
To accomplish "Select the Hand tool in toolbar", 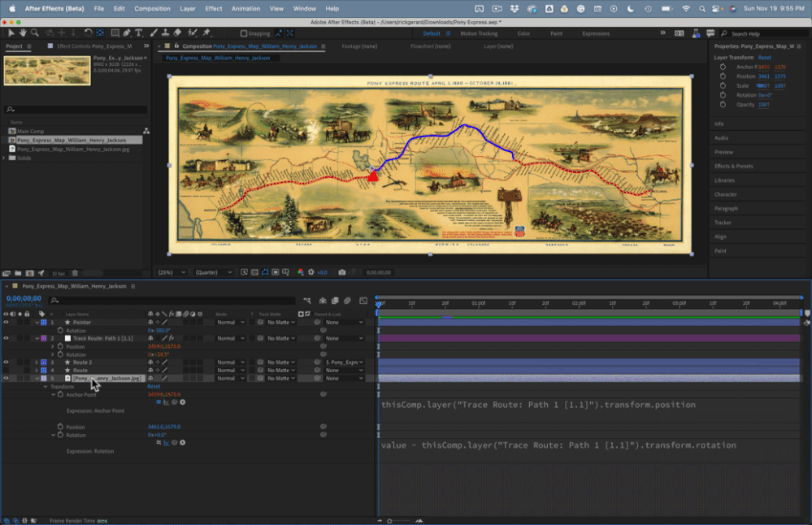I will point(23,33).
